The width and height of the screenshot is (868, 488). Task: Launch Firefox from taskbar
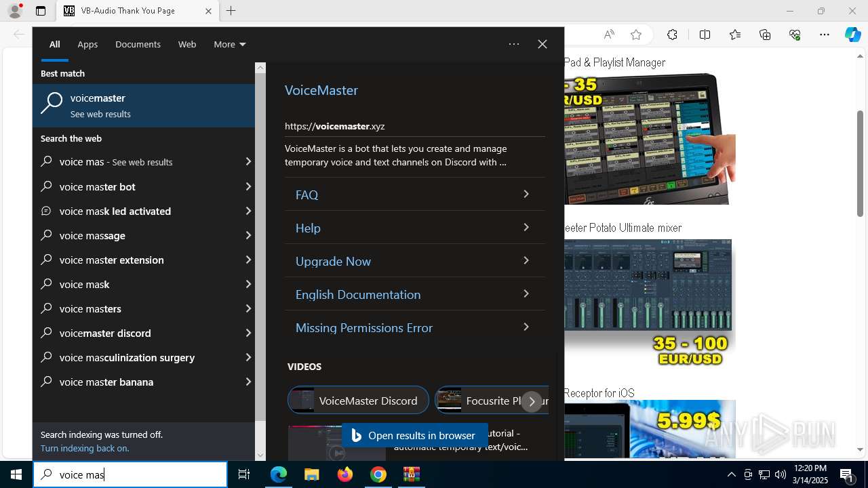click(345, 474)
